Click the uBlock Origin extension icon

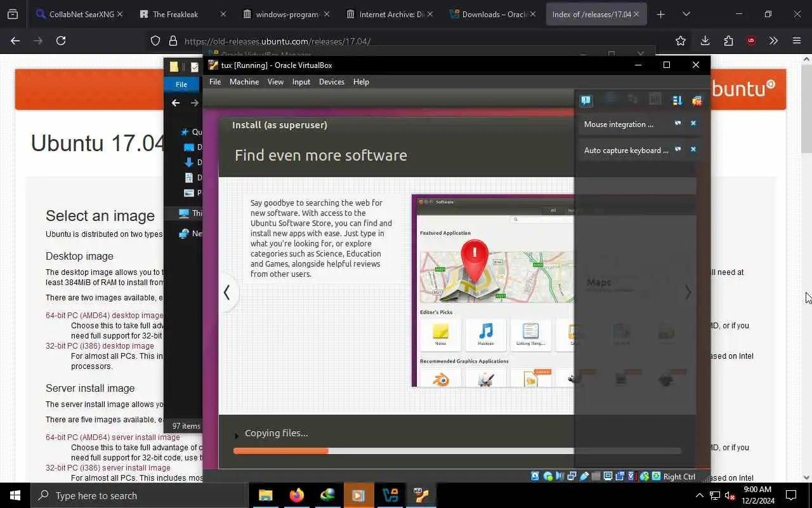tap(751, 41)
